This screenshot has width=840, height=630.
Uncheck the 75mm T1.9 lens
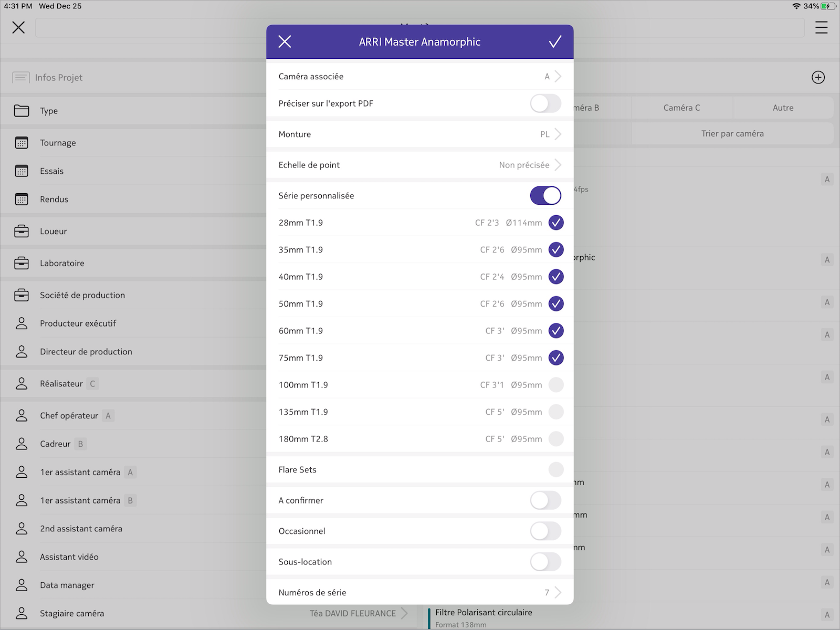(556, 358)
